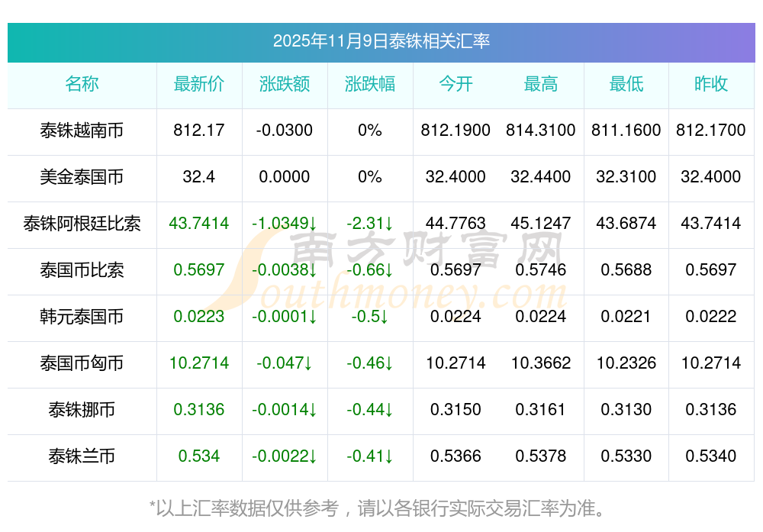Select the 泰铢越南币 row name

click(x=82, y=131)
